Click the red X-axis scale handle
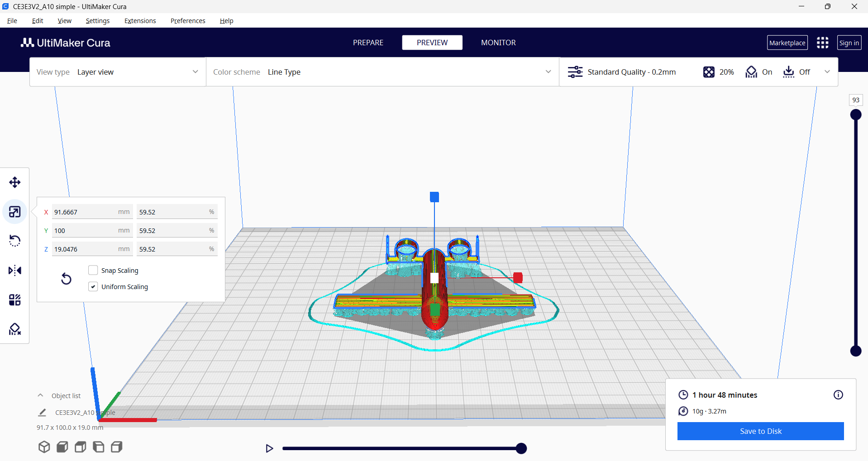 [x=518, y=278]
